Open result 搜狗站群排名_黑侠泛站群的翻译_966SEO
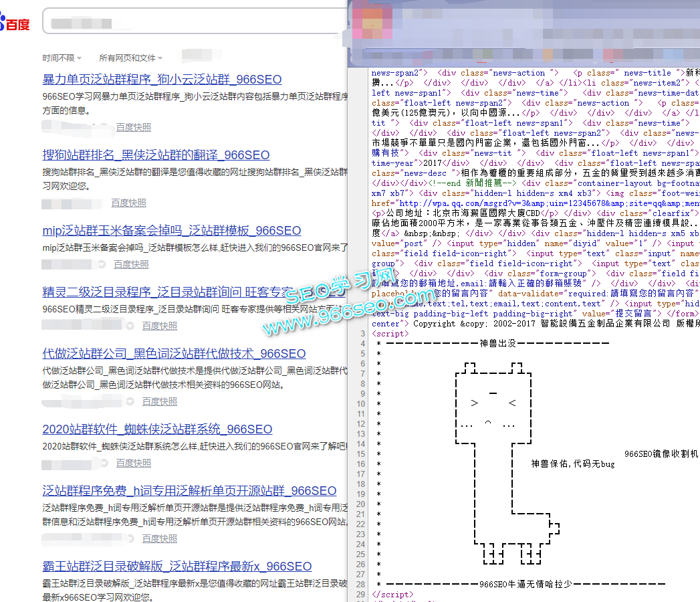Image resolution: width=700 pixels, height=602 pixels. point(156,155)
